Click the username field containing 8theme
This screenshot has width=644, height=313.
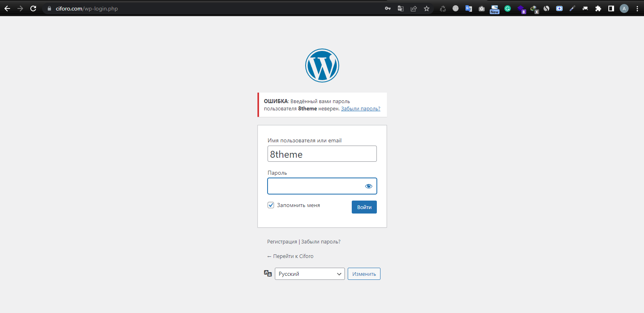[322, 154]
